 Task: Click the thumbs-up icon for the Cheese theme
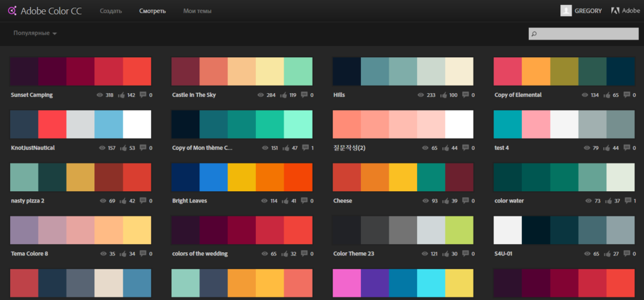pos(444,201)
